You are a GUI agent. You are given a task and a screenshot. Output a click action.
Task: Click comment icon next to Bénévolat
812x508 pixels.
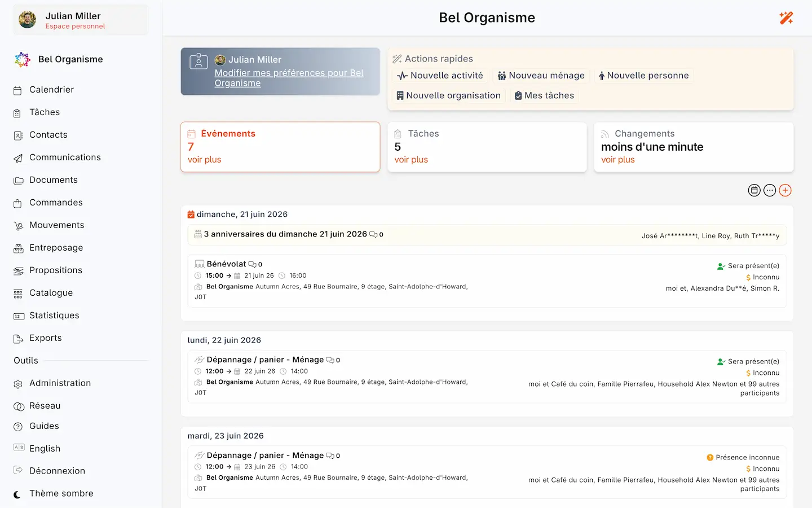pyautogui.click(x=252, y=264)
